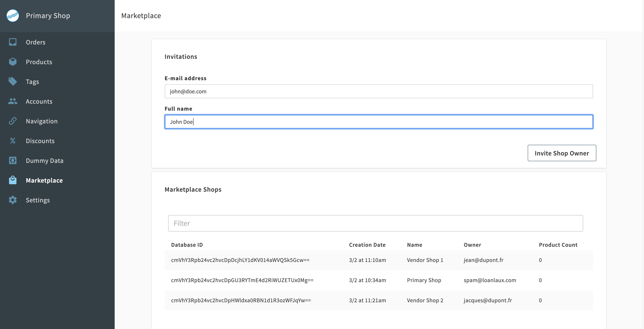Screen dimensions: 644x329
Task: Select the Vendor Shop 2 row
Action: point(379,300)
